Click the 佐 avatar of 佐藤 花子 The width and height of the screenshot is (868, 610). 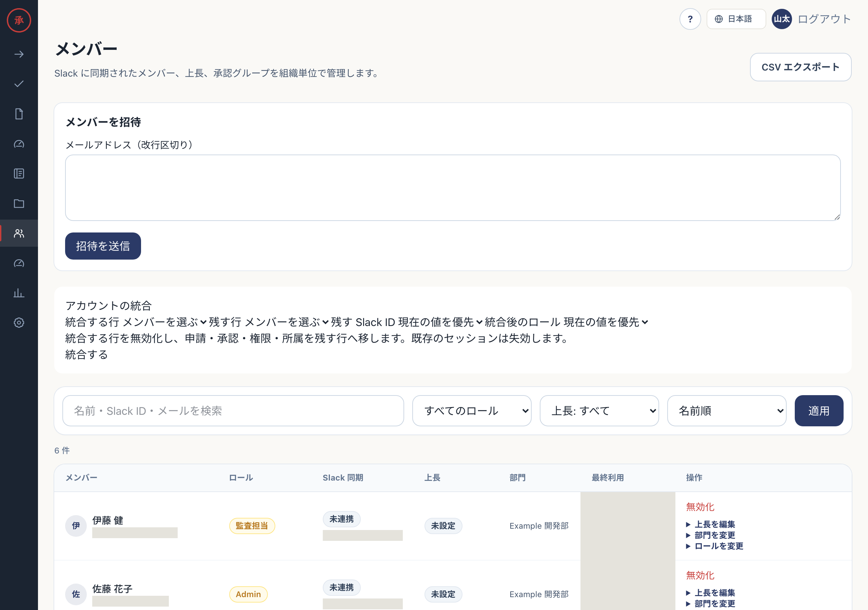[76, 594]
